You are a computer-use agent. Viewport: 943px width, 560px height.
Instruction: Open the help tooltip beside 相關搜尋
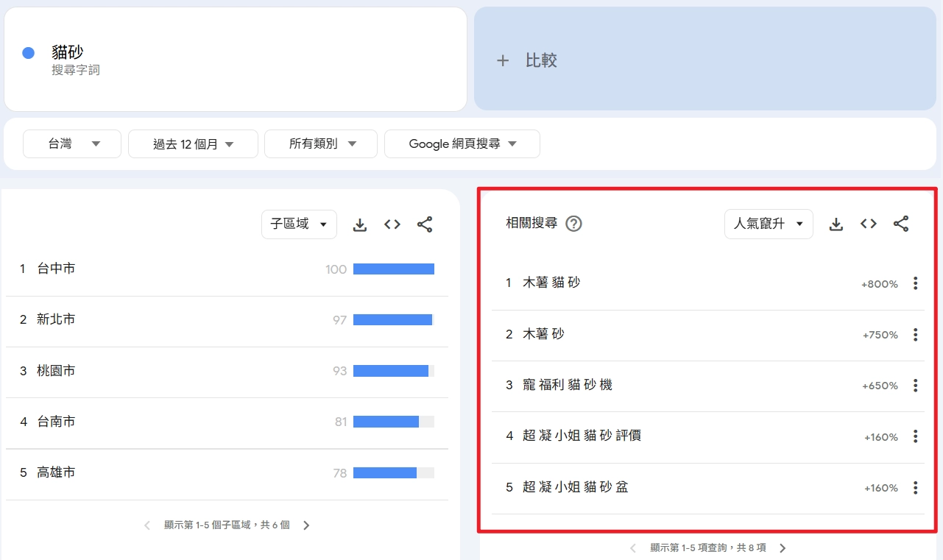[x=573, y=224]
